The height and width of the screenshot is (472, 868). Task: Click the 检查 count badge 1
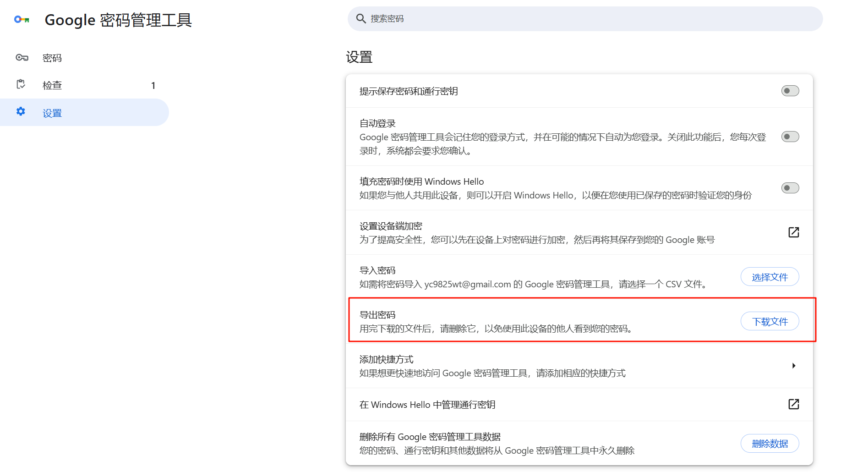click(x=153, y=86)
